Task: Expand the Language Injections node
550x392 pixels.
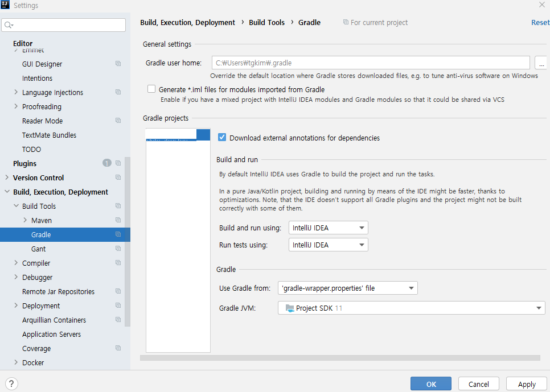Action: tap(16, 92)
